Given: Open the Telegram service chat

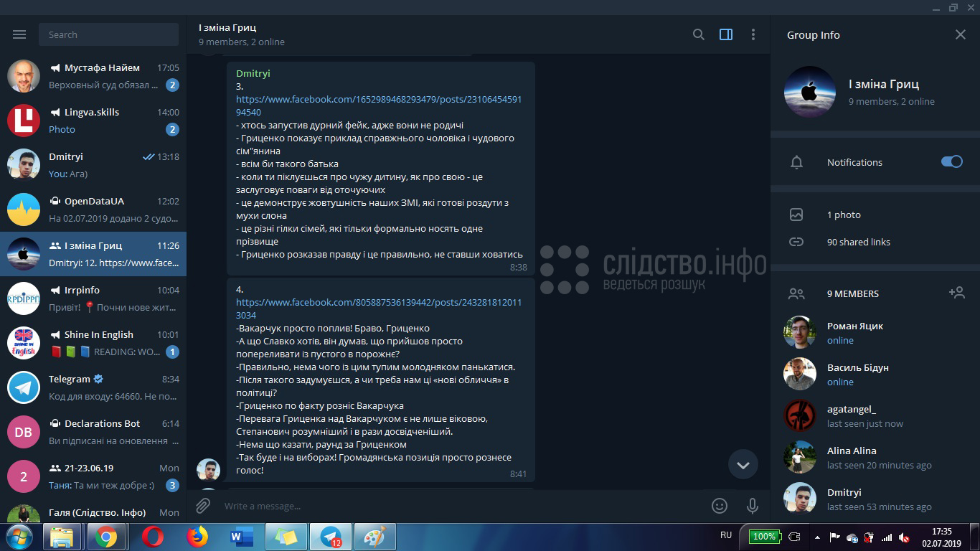Looking at the screenshot, I should point(93,387).
